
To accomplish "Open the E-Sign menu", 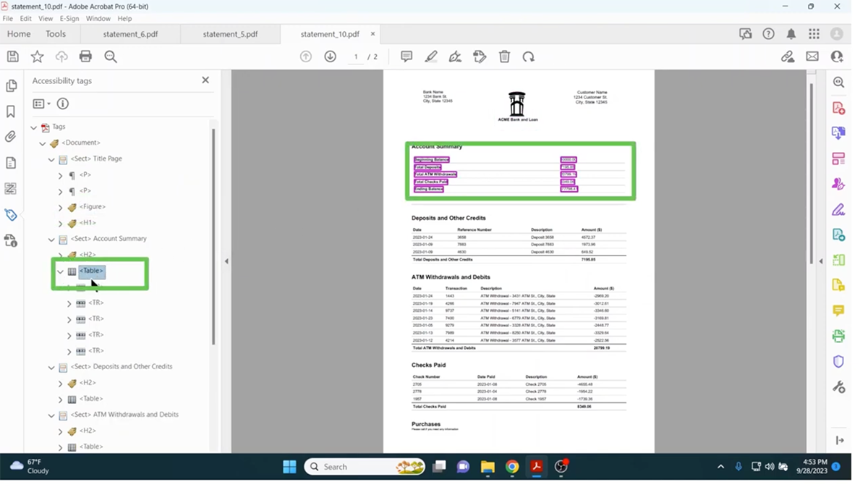I will click(69, 18).
